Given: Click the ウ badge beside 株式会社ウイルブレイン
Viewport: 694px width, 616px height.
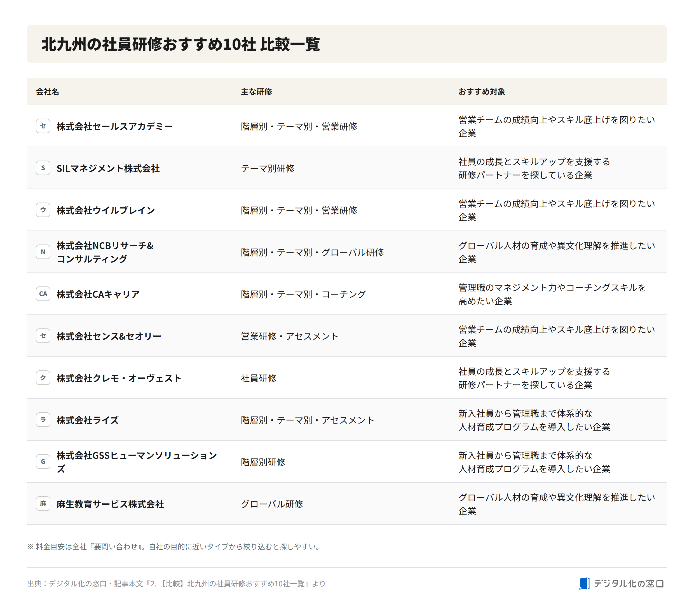Looking at the screenshot, I should tap(43, 210).
